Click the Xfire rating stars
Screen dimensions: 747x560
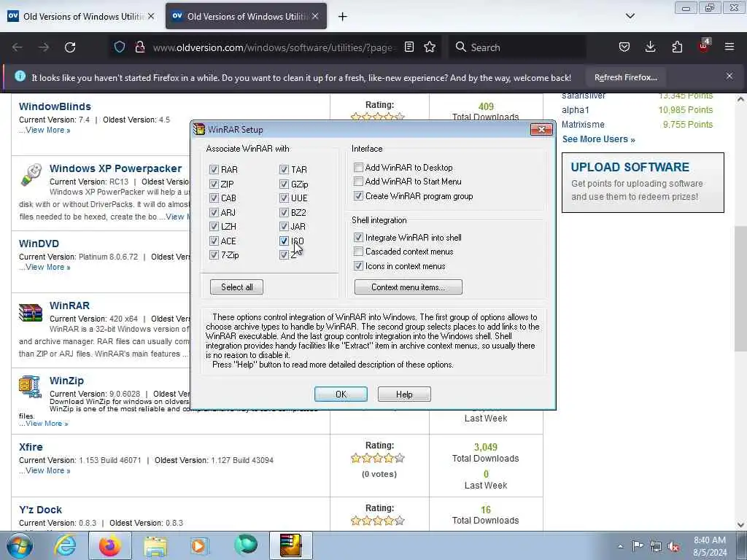pos(377,458)
